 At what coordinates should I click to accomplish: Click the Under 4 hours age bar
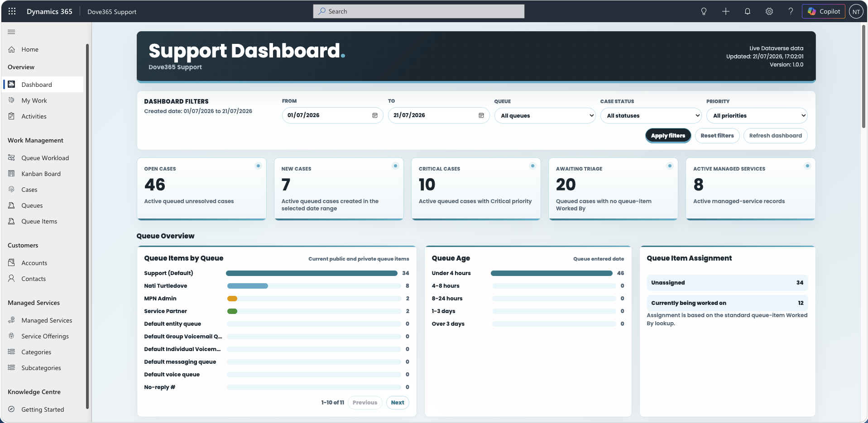point(551,273)
